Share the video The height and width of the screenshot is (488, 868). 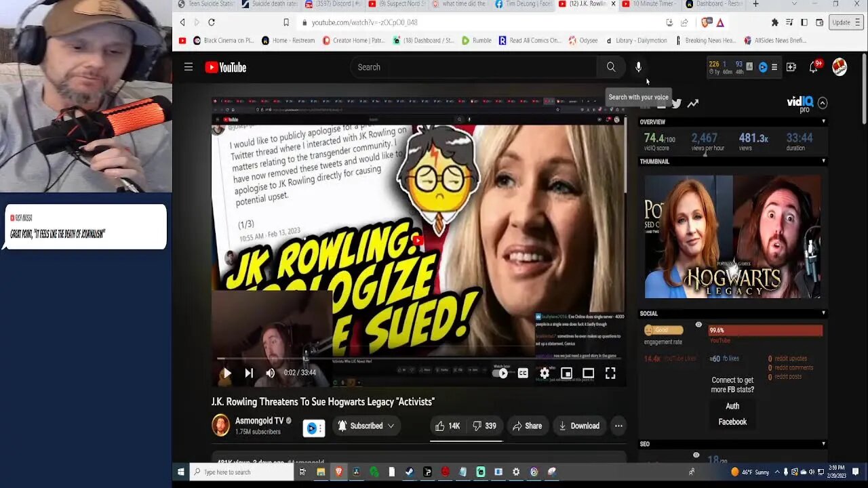(x=527, y=426)
